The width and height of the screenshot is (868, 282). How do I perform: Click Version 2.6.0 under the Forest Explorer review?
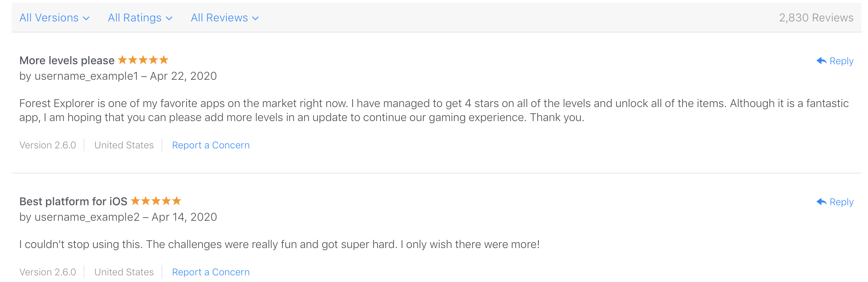pos(48,145)
